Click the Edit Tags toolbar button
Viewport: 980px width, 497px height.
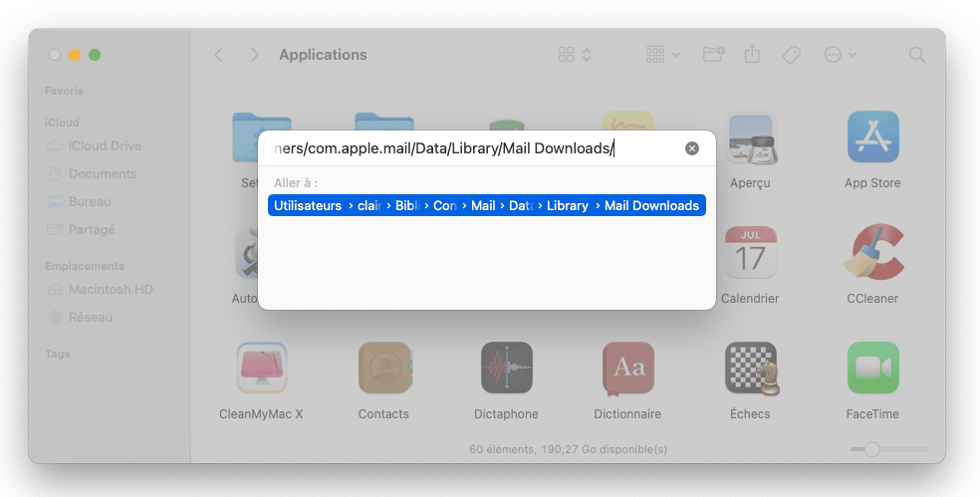click(x=791, y=55)
